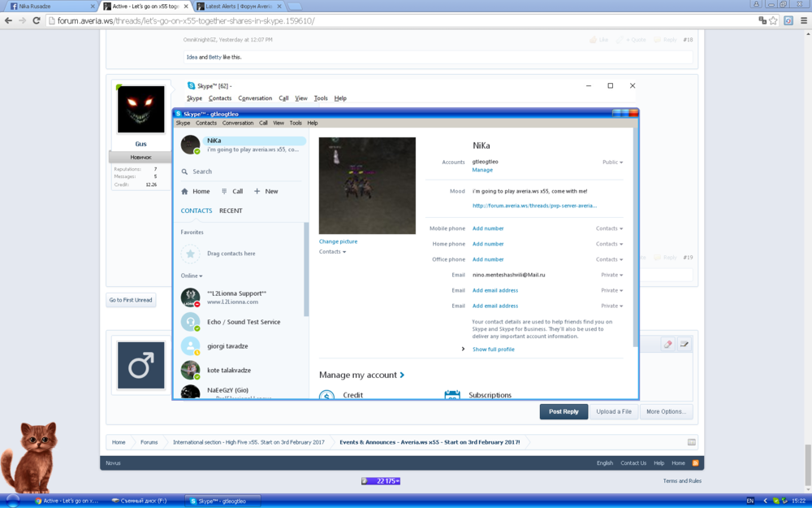Image resolution: width=812 pixels, height=508 pixels.
Task: Click the Call dial-pad icon in Skype
Action: [224, 192]
